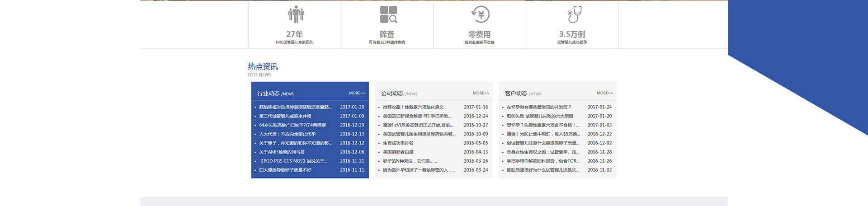Open 四大原因导致卵子质量不好 news item
Viewport: 868px width, 206px height.
click(x=285, y=170)
